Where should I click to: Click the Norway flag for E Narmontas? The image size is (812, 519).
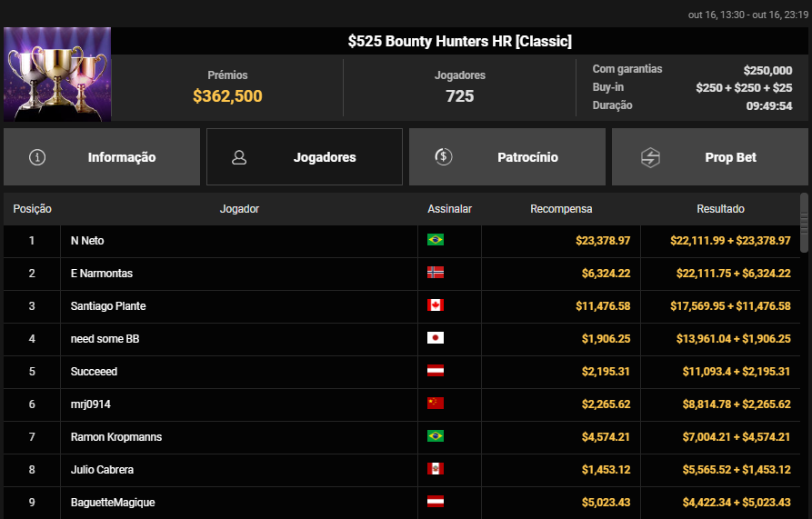pyautogui.click(x=436, y=273)
